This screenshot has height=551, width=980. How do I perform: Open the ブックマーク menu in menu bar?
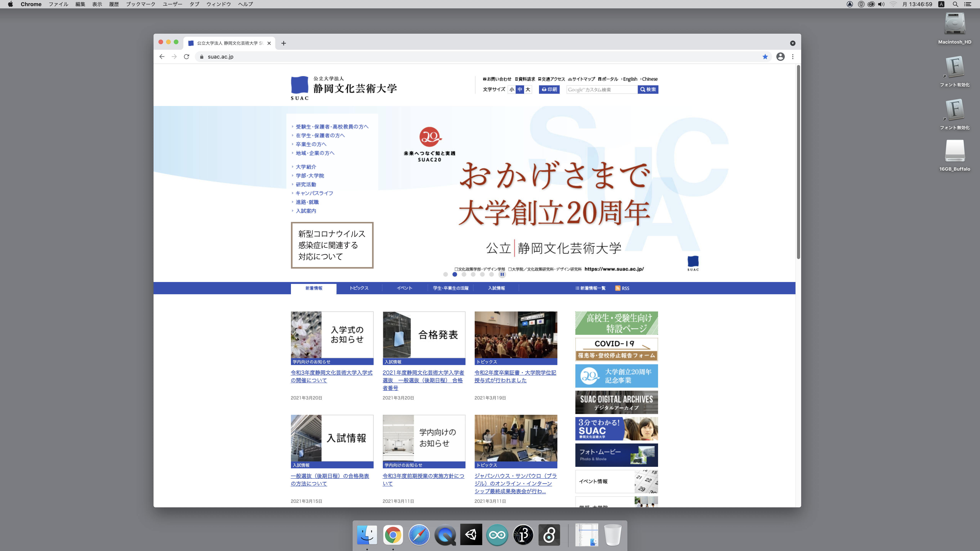coord(140,4)
